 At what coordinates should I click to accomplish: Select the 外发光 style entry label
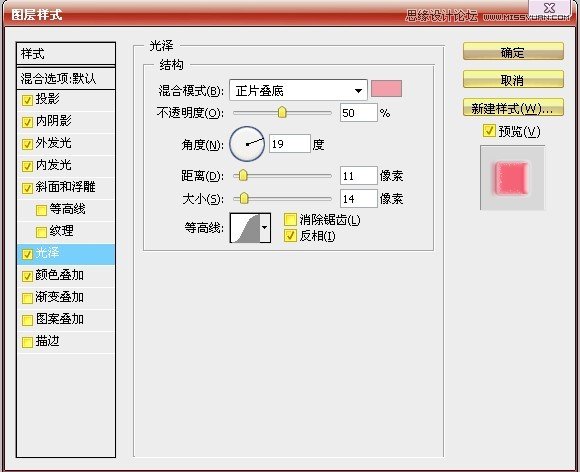pos(53,143)
